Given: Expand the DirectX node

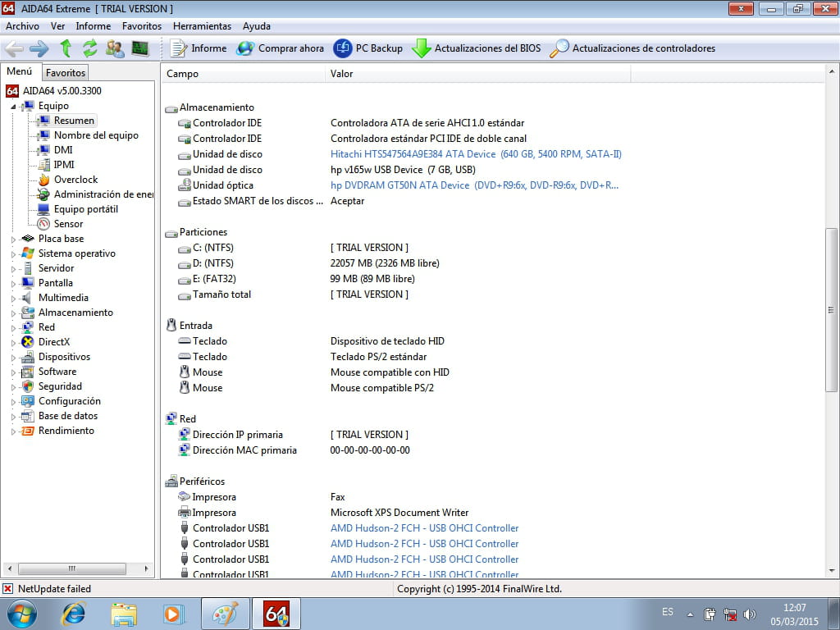Looking at the screenshot, I should pos(13,342).
